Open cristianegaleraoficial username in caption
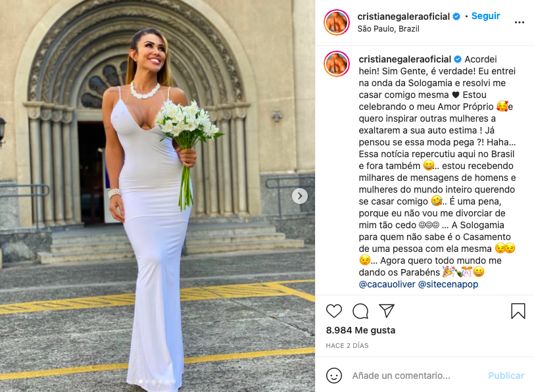This screenshot has height=392, width=534. point(405,59)
